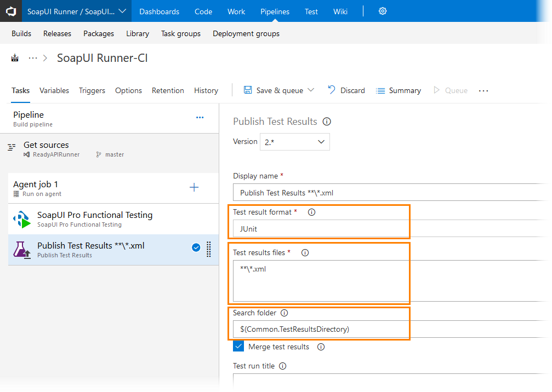Open the Version 2.* dropdown

pos(295,142)
